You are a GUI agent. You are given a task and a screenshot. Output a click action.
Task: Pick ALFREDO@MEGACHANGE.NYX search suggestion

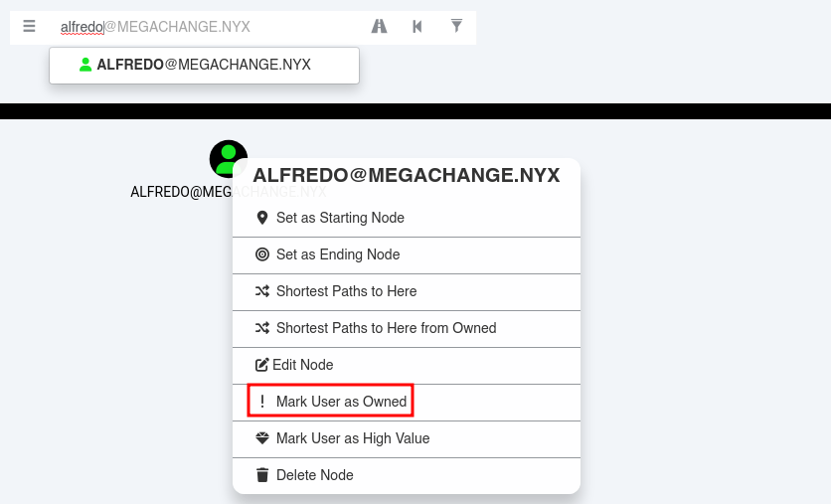pyautogui.click(x=204, y=65)
